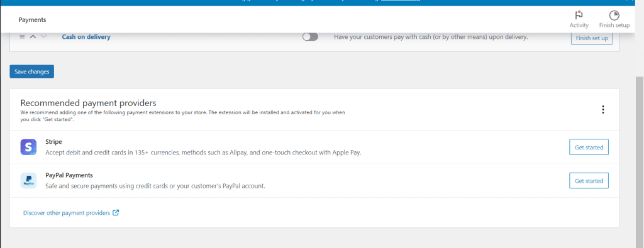Enable the Cash on delivery toggle
This screenshot has width=644, height=248.
310,37
